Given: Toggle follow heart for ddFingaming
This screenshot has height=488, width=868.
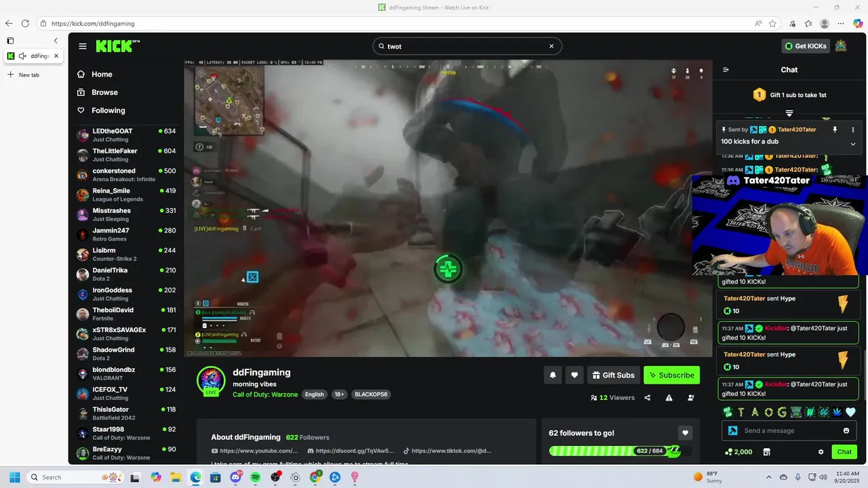Looking at the screenshot, I should (574, 375).
